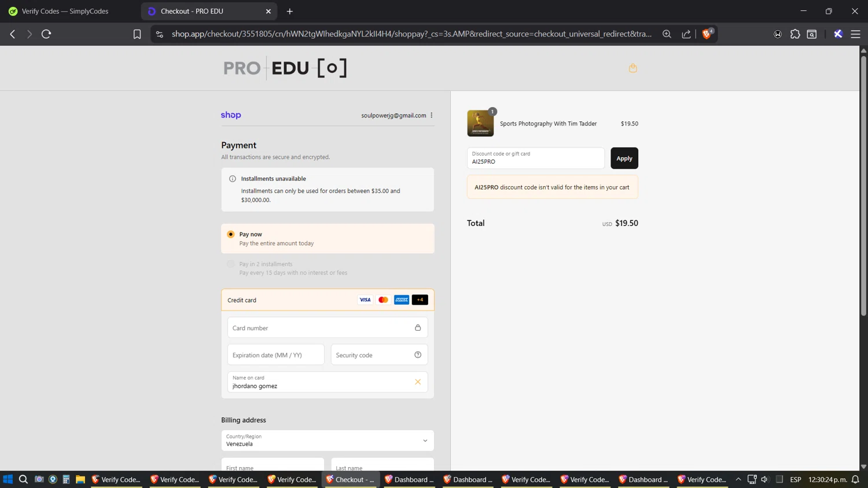Bookmark this page
868x488 pixels.
coord(137,34)
